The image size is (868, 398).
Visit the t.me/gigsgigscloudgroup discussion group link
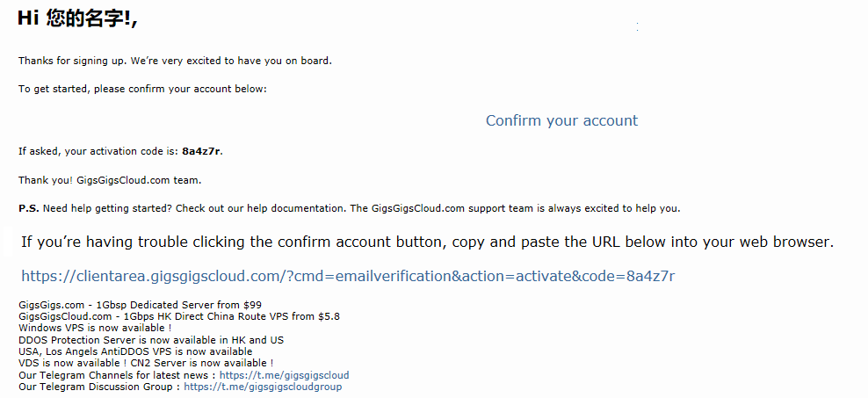[x=263, y=387]
